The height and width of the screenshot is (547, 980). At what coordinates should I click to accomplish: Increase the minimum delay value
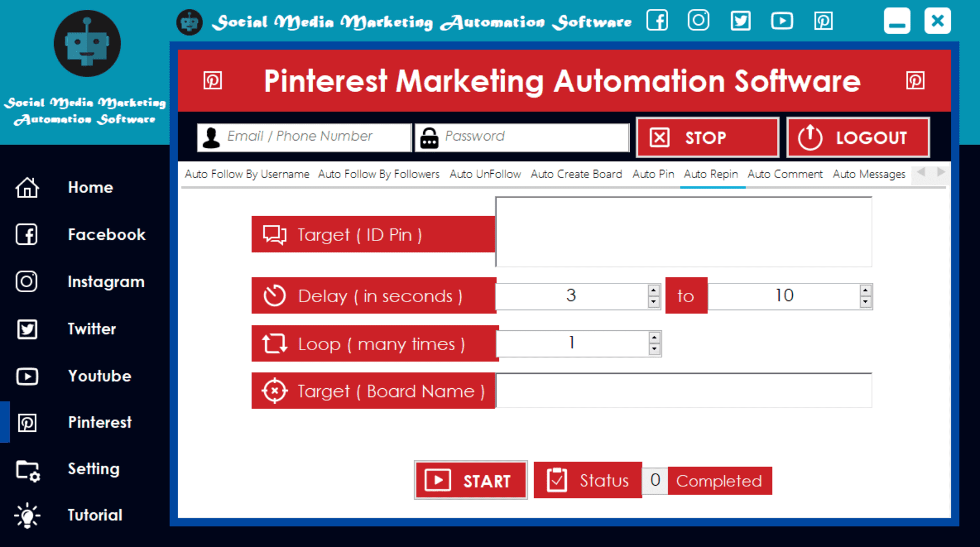[653, 290]
